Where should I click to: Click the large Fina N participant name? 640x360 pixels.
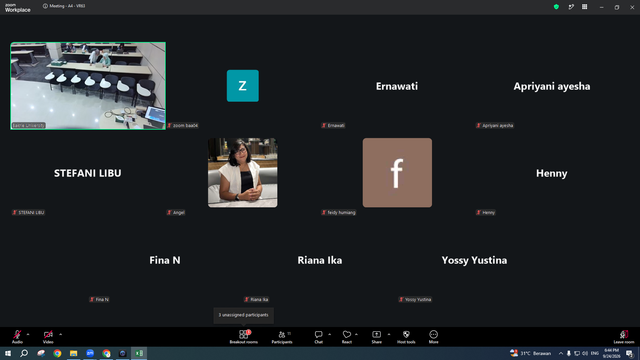(x=165, y=260)
